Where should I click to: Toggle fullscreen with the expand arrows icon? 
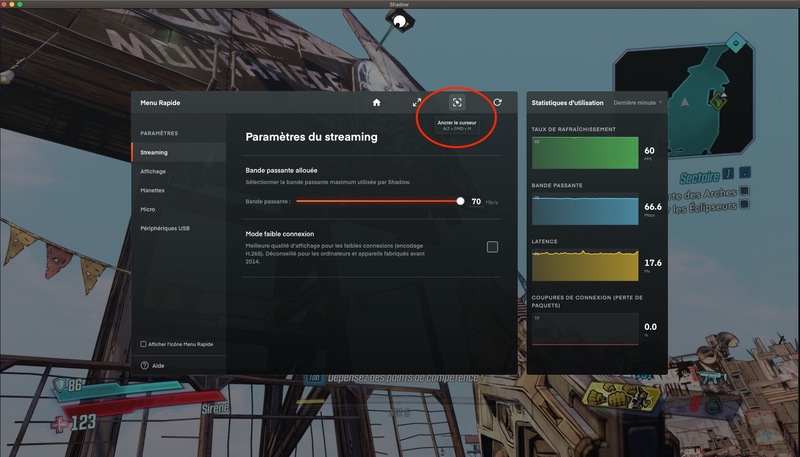coord(417,103)
